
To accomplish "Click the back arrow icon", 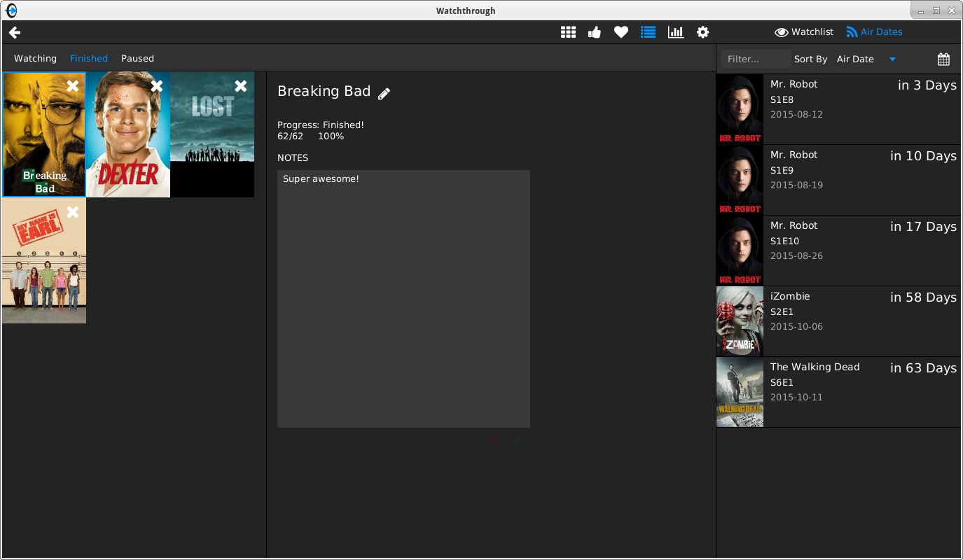I will click(15, 32).
